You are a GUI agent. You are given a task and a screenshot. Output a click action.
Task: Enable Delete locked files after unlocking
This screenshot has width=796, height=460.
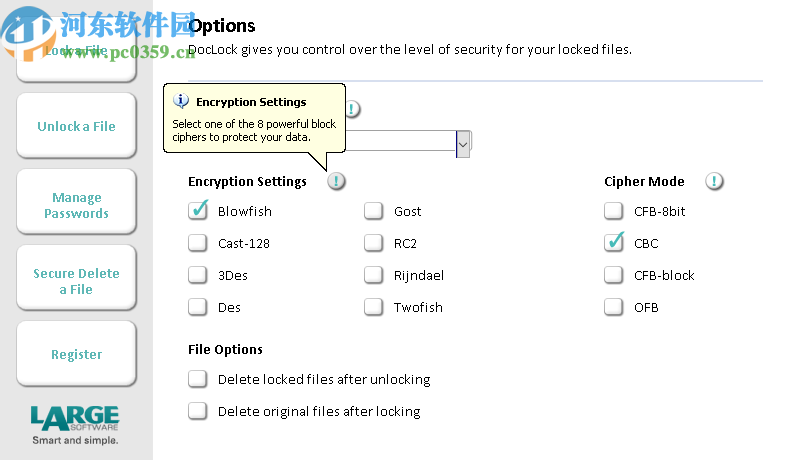tap(198, 379)
